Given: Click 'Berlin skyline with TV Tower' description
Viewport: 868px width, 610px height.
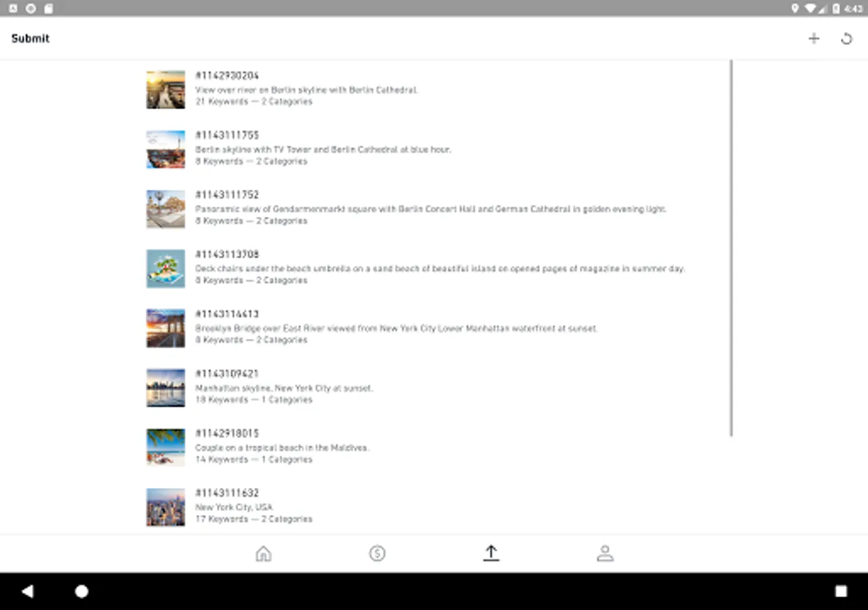Looking at the screenshot, I should click(323, 149).
